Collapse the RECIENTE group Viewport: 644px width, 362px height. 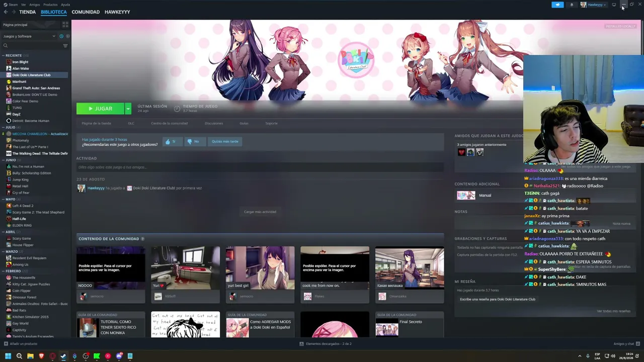[3, 55]
